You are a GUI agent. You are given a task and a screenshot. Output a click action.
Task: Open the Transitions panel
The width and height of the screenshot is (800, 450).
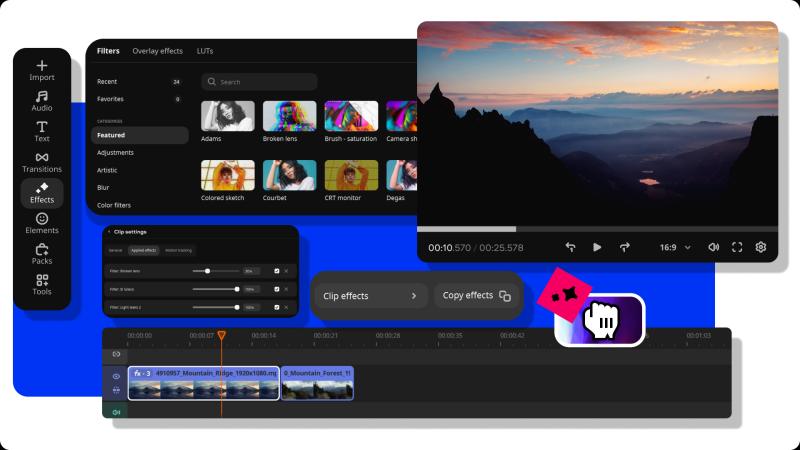[42, 162]
